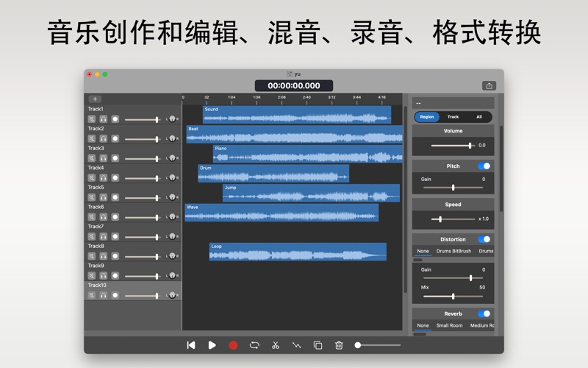
Task: Arm Track3 with its record button
Action: 115,158
